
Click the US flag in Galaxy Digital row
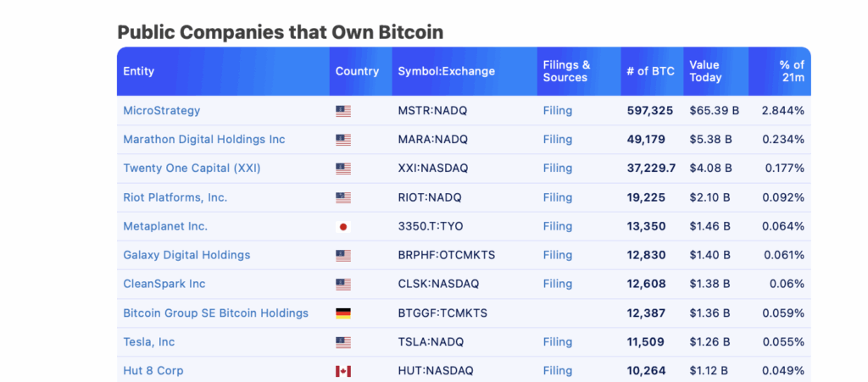(x=343, y=256)
